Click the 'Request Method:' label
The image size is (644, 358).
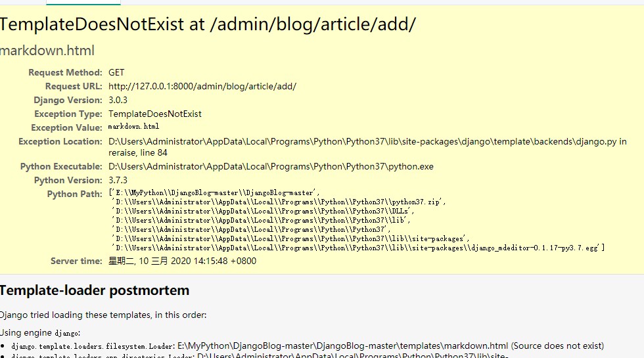pyautogui.click(x=65, y=73)
